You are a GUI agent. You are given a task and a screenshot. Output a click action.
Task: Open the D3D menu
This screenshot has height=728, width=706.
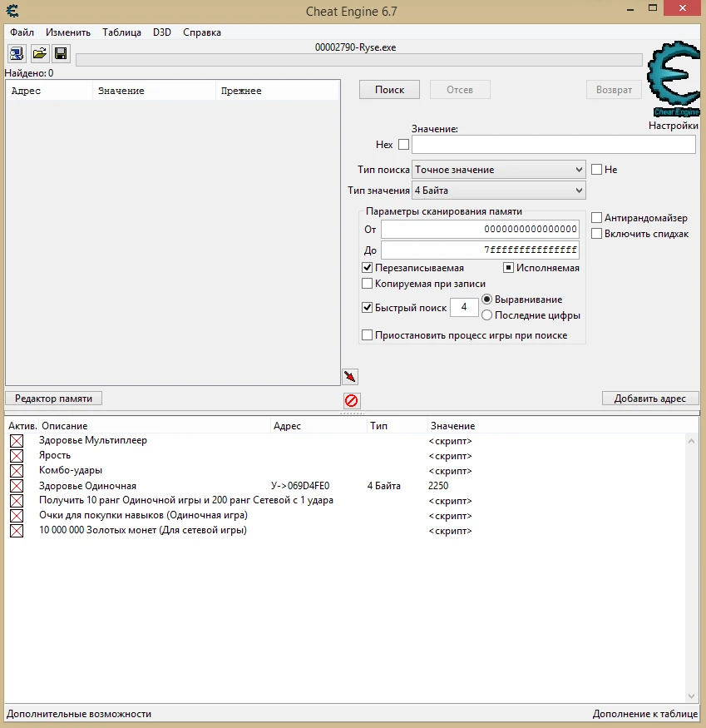pos(161,32)
